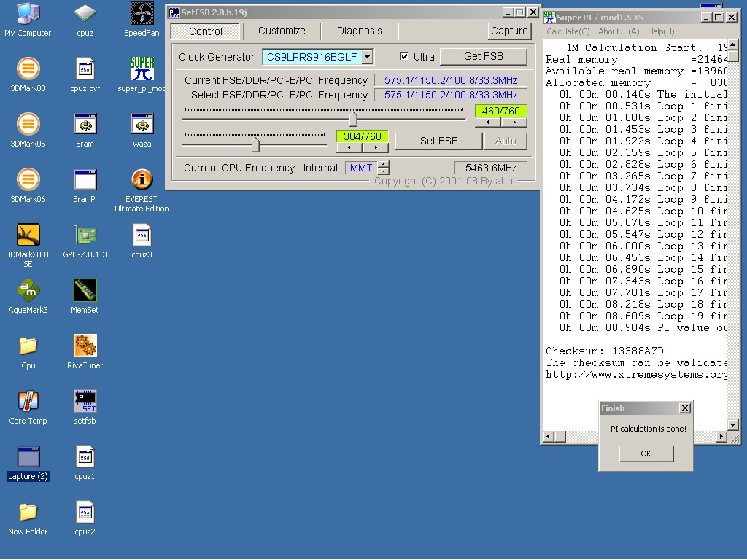Select the Eram desktop icon
Screen dimensions: 747x560
pyautogui.click(x=85, y=131)
